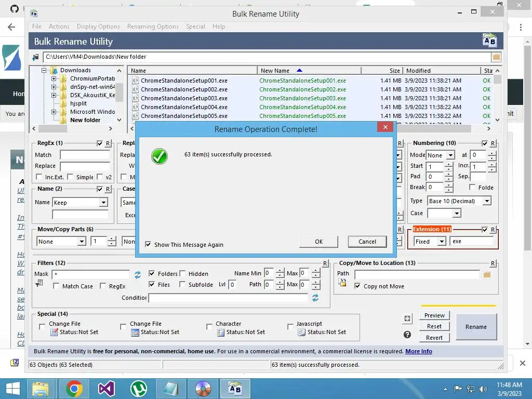
Task: Click the Change File attributes icon
Action: click(x=54, y=332)
